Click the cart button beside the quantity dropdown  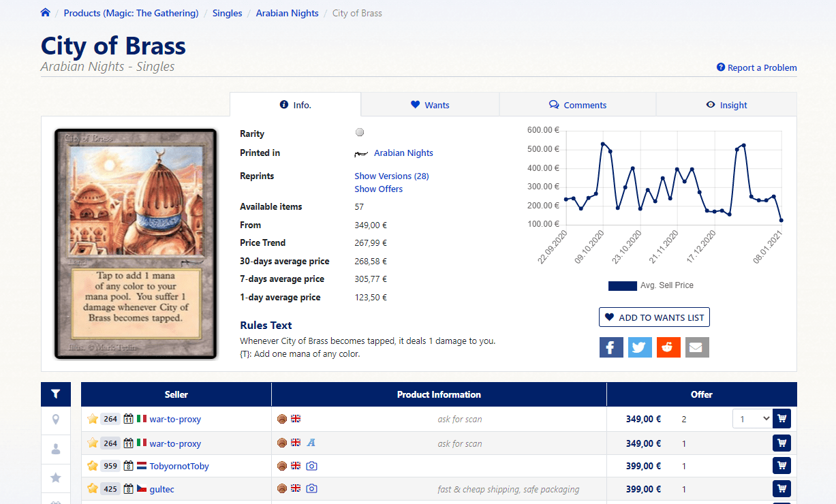[x=781, y=419]
